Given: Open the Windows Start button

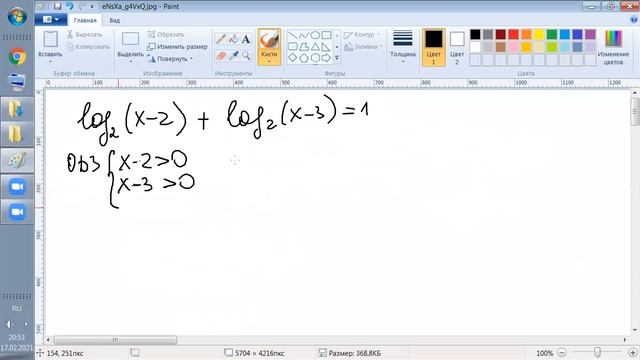Looking at the screenshot, I should coord(17,16).
